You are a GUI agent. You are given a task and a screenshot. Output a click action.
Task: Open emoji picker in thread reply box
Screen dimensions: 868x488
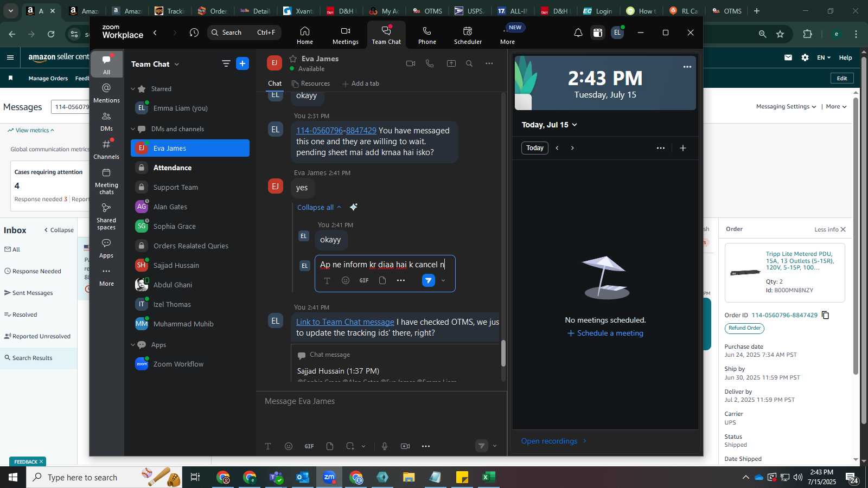click(346, 280)
